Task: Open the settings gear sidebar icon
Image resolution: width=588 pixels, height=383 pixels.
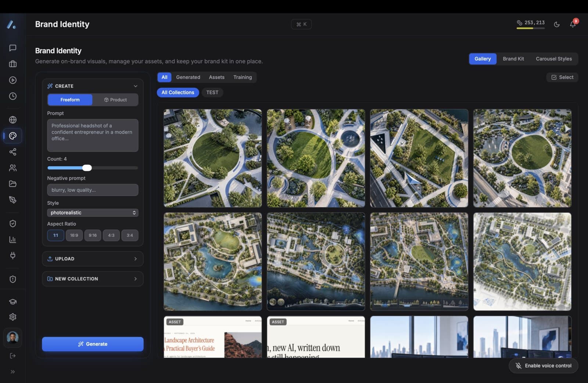Action: 12,317
